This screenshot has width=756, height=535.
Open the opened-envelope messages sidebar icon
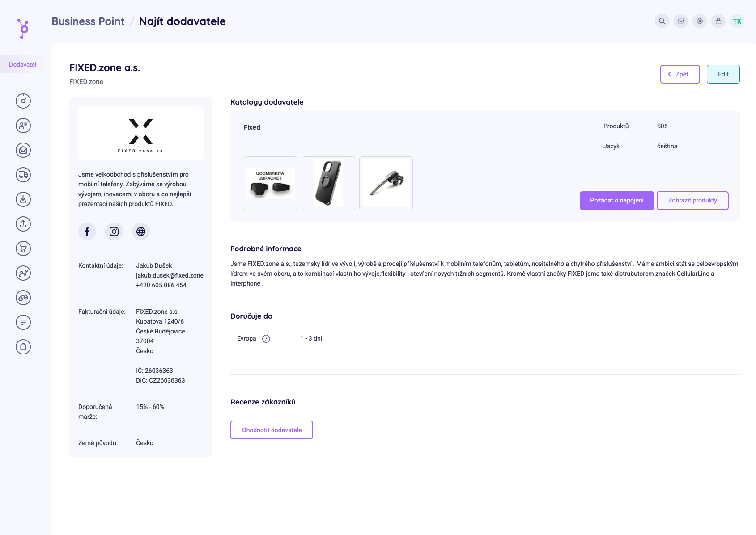coord(23,150)
